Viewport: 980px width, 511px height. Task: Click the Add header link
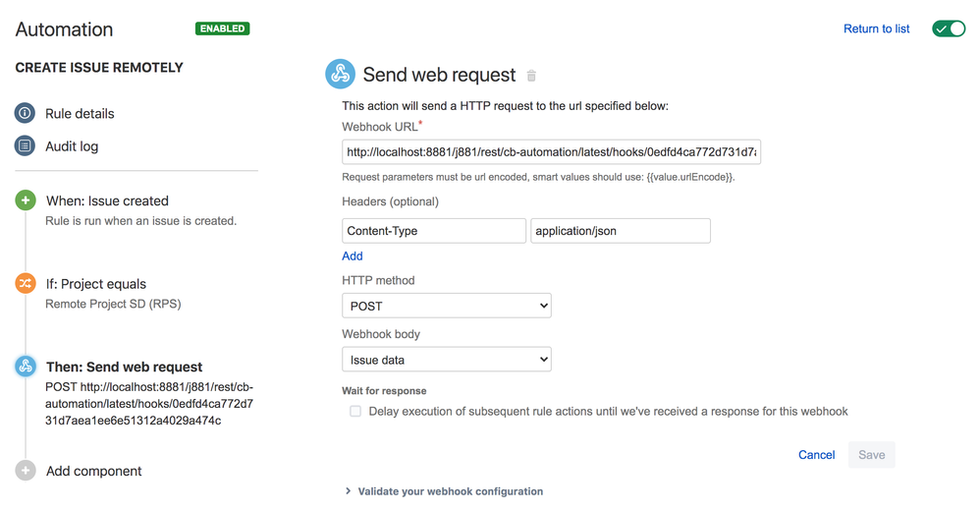tap(353, 255)
